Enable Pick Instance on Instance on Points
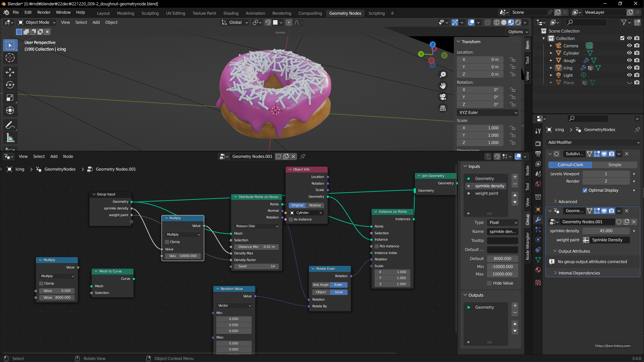 (377, 246)
